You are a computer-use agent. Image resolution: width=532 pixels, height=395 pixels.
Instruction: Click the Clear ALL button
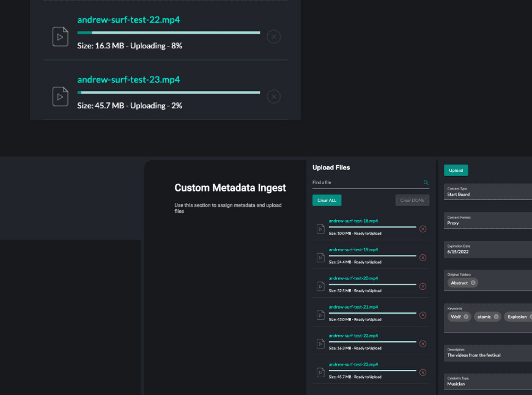327,201
